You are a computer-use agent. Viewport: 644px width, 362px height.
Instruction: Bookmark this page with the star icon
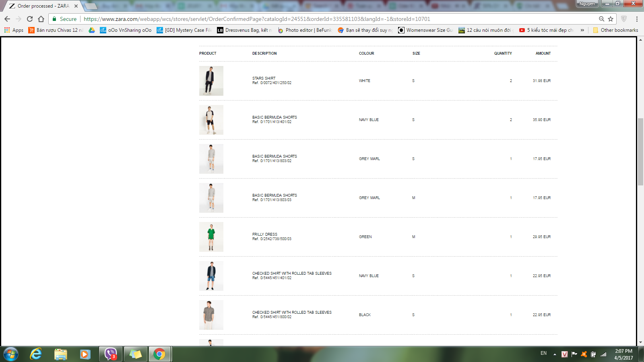(611, 19)
